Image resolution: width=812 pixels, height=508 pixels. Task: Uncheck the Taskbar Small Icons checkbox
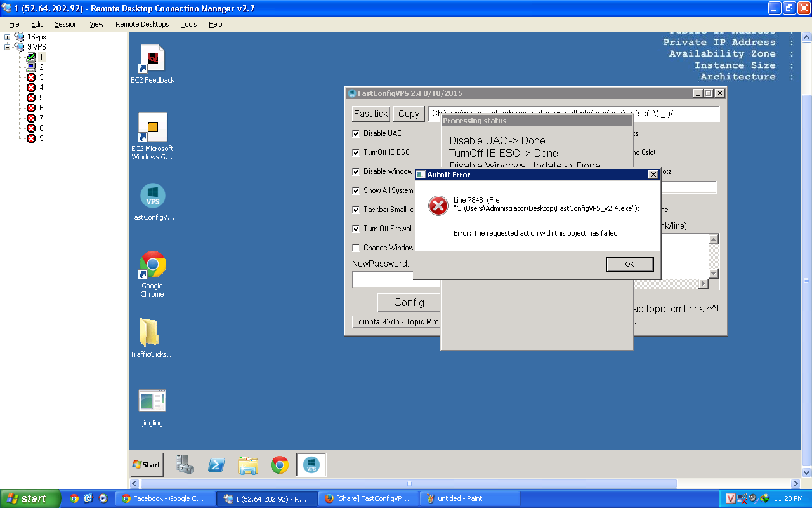[357, 210]
